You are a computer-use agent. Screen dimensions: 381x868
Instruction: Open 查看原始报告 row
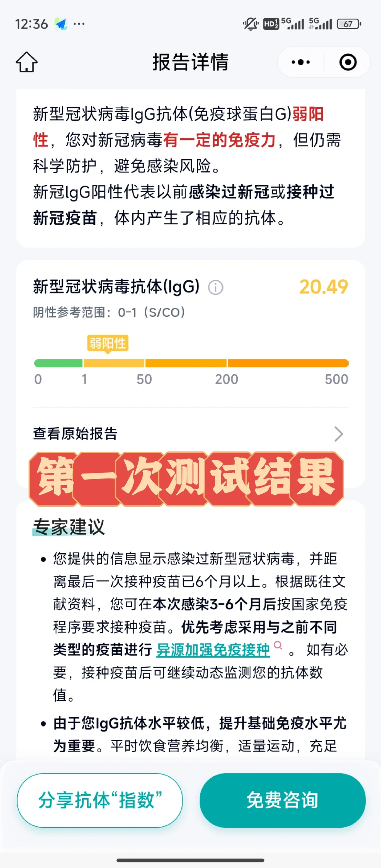[x=190, y=434]
